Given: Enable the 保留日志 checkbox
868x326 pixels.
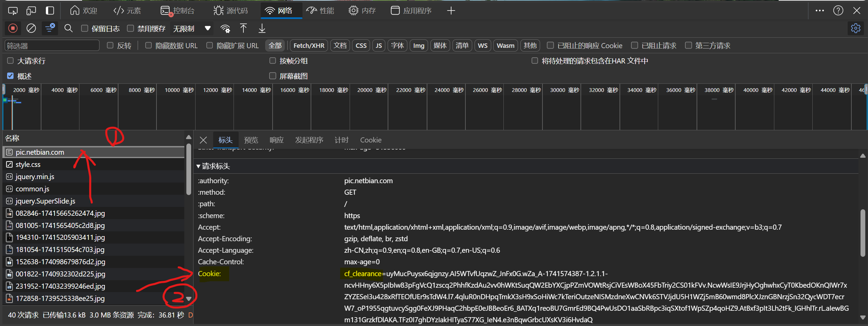Looking at the screenshot, I should tap(85, 28).
